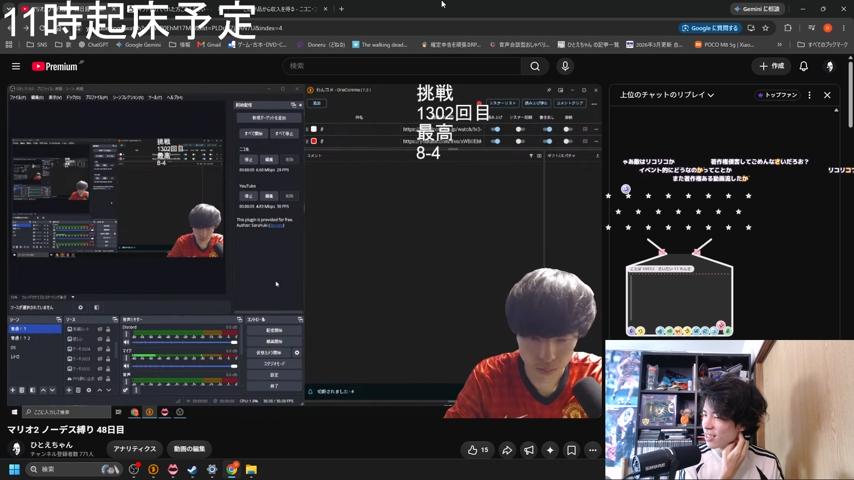Toggle third switch in OneComme white row

pyautogui.click(x=547, y=129)
